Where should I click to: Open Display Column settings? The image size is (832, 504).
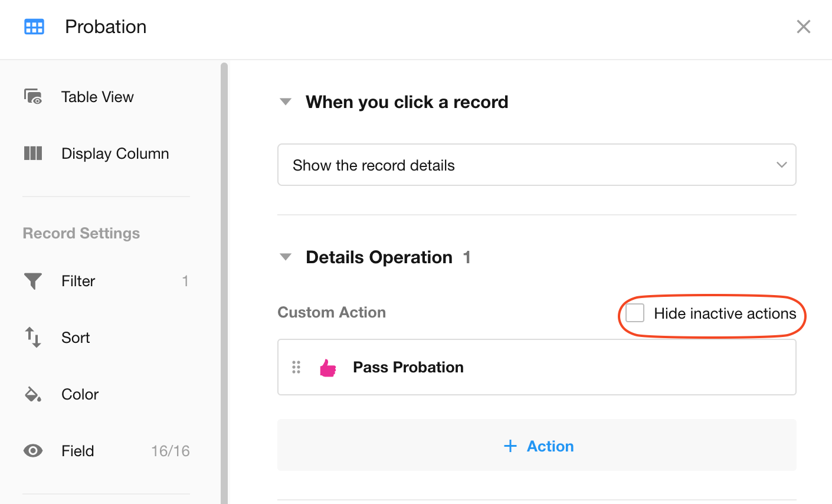point(115,153)
